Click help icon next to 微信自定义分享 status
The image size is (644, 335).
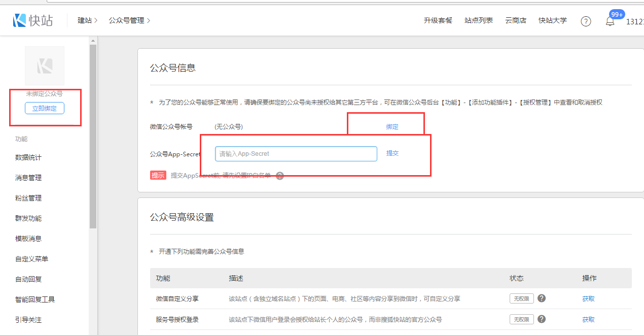click(542, 298)
